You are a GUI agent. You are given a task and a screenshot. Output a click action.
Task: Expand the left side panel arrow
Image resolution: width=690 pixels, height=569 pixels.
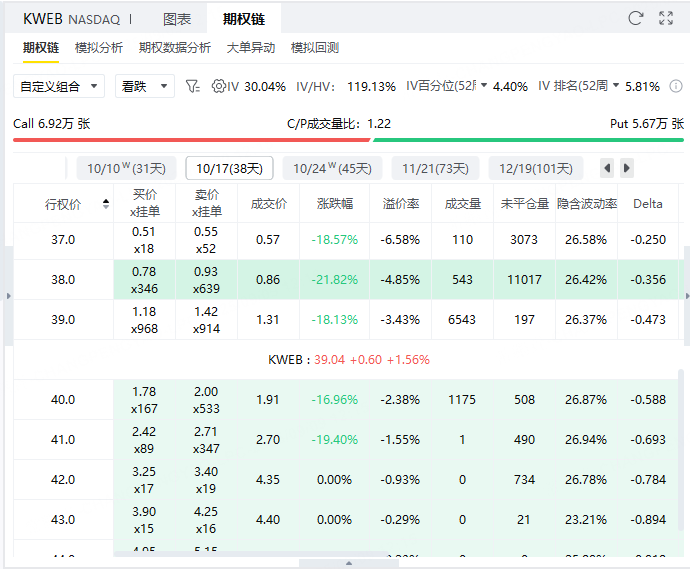pyautogui.click(x=8, y=296)
